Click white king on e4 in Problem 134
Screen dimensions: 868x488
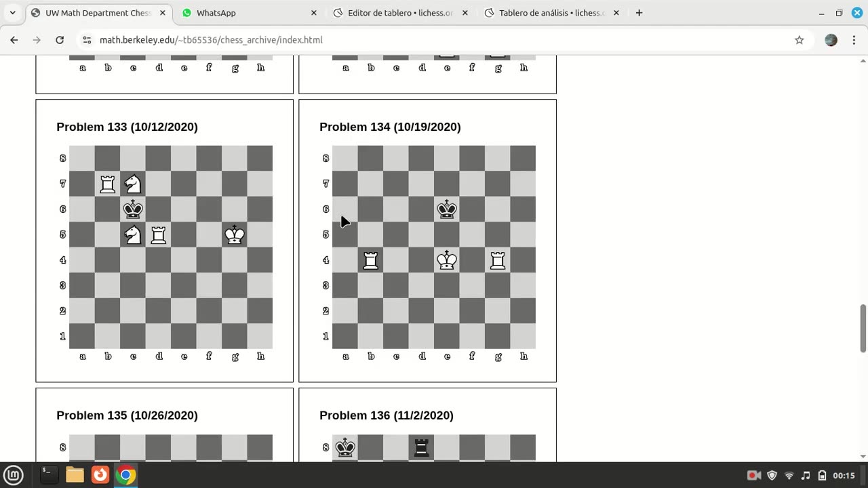[447, 260]
